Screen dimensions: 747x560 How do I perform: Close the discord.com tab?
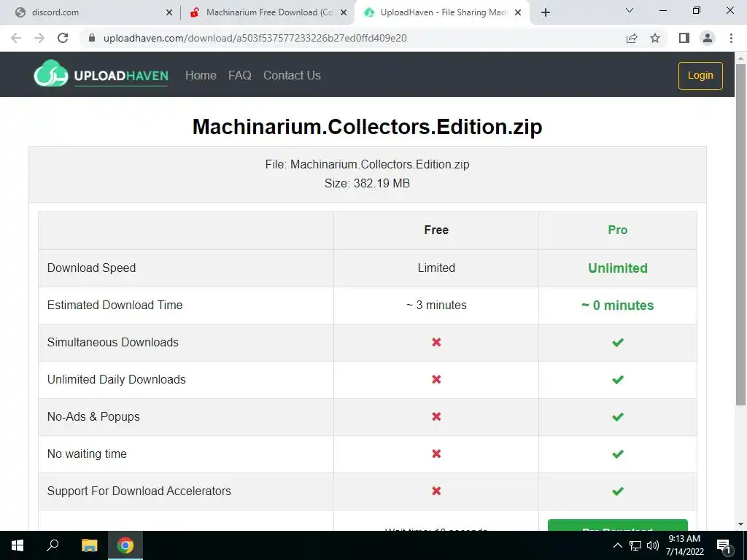click(x=169, y=13)
